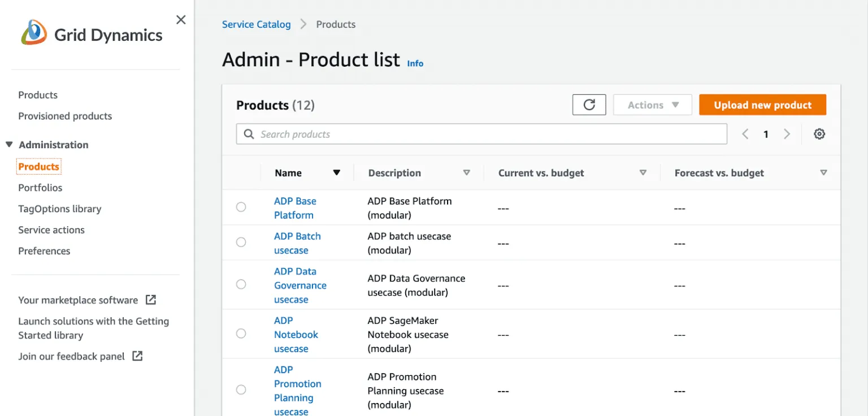The height and width of the screenshot is (416, 868).
Task: Select the ADP Notebook usecase radio button
Action: (x=241, y=333)
